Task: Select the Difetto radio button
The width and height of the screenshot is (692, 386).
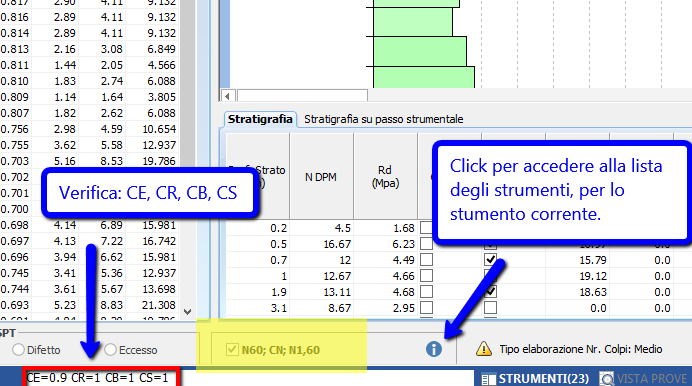Action: [x=18, y=350]
